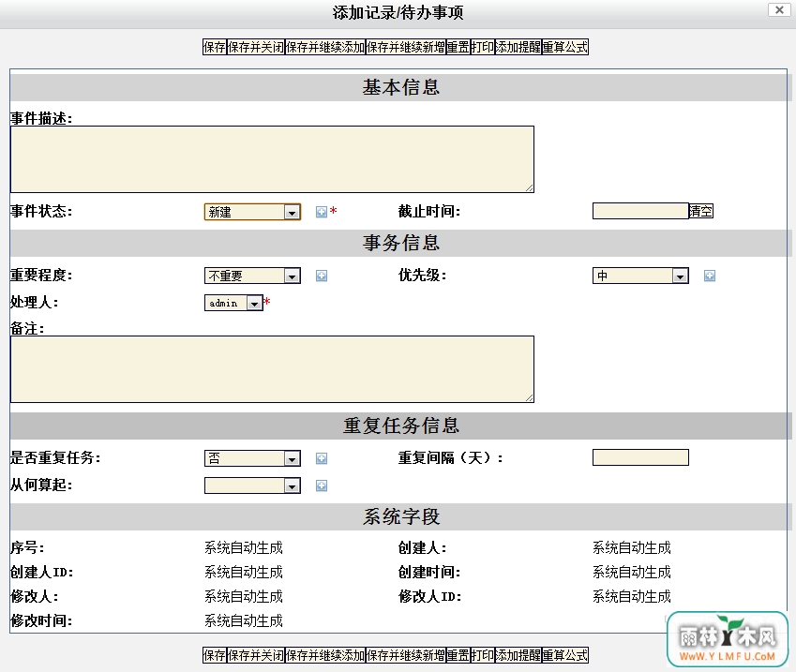The width and height of the screenshot is (796, 672).
Task: Click the 修改人 value 系统自动生成
Action: tap(244, 596)
